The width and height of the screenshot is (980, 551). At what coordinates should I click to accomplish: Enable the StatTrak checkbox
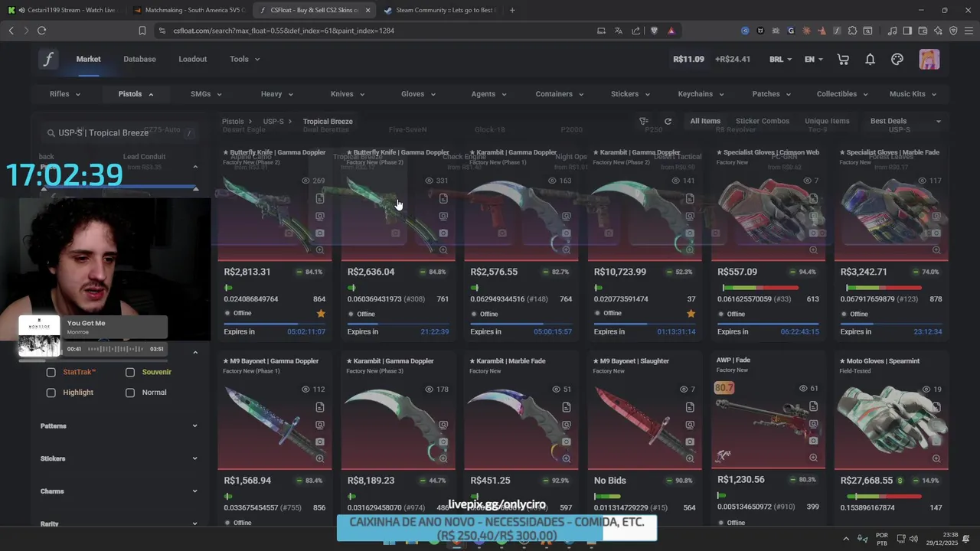pos(51,372)
